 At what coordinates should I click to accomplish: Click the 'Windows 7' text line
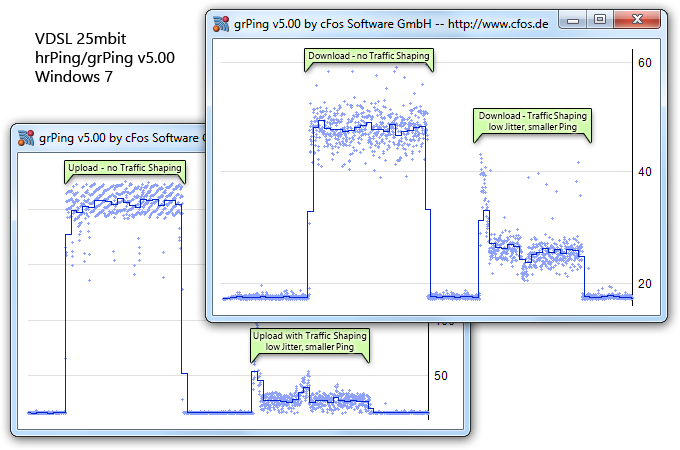coord(74,77)
